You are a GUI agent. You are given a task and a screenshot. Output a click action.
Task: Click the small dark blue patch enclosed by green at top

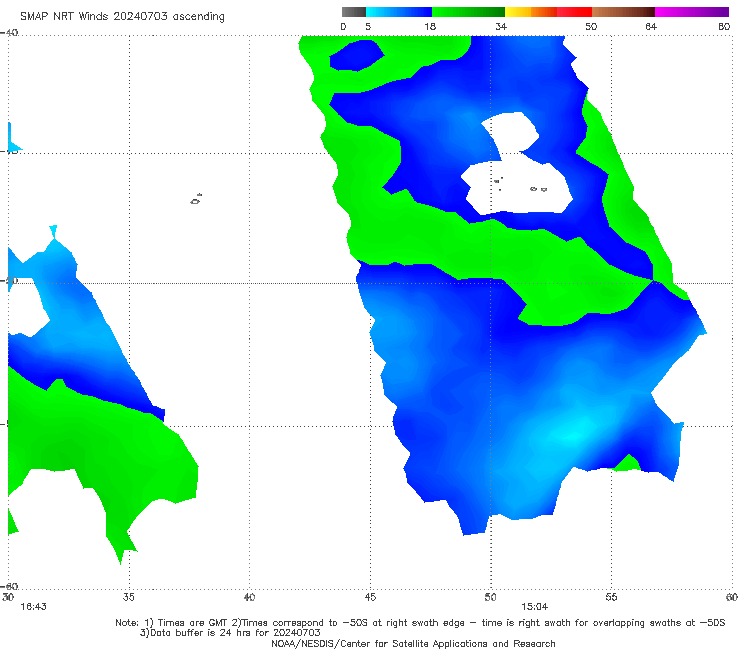click(357, 55)
